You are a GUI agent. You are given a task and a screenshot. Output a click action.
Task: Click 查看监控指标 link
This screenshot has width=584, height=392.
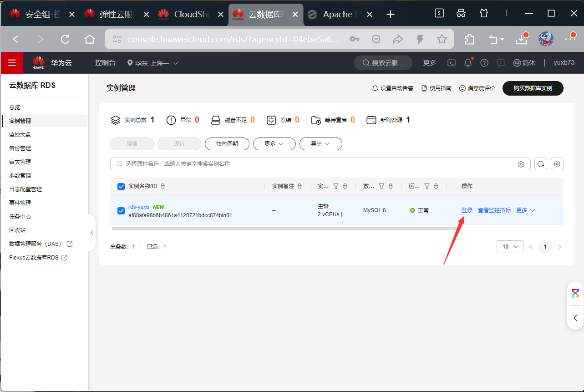tap(494, 210)
